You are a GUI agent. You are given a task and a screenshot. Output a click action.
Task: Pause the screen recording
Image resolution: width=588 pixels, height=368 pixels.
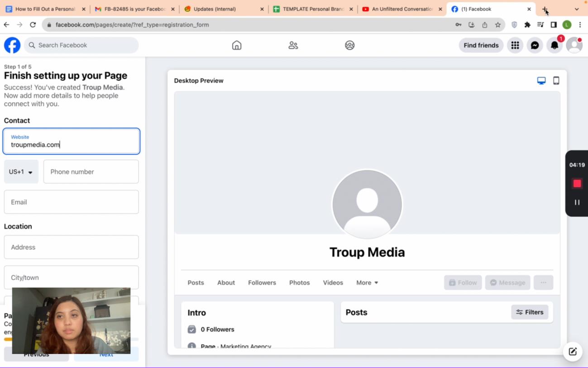[577, 202]
